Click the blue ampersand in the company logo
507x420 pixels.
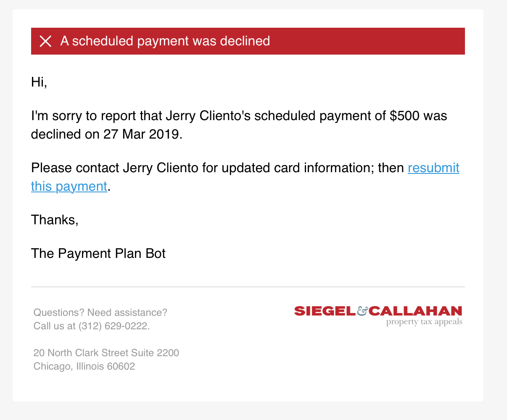(362, 311)
